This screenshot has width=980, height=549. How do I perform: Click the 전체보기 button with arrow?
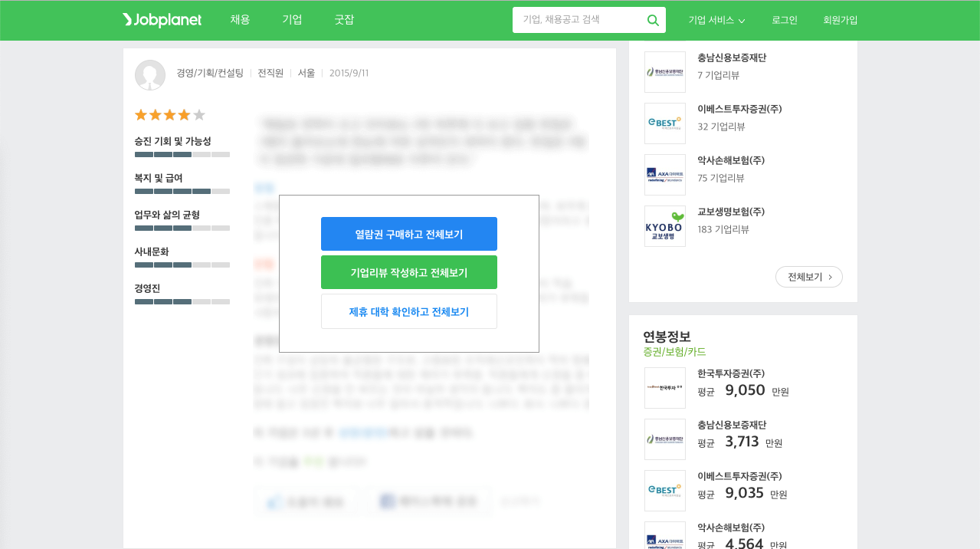809,277
